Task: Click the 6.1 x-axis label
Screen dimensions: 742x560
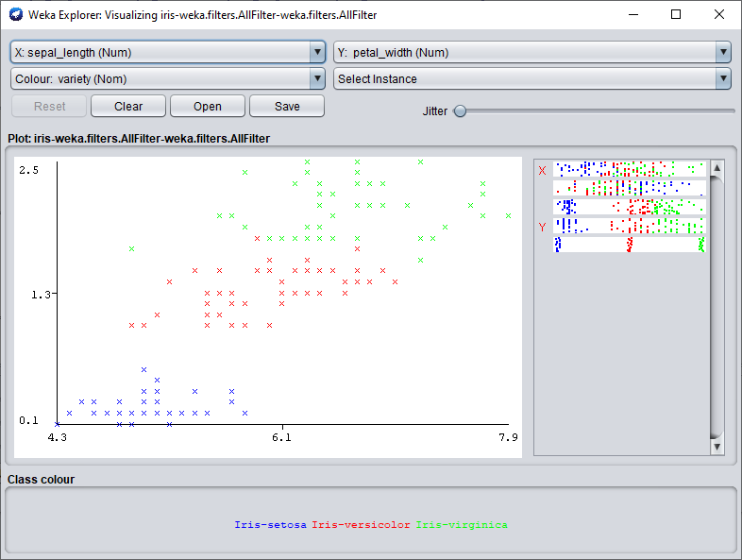Action: point(281,437)
